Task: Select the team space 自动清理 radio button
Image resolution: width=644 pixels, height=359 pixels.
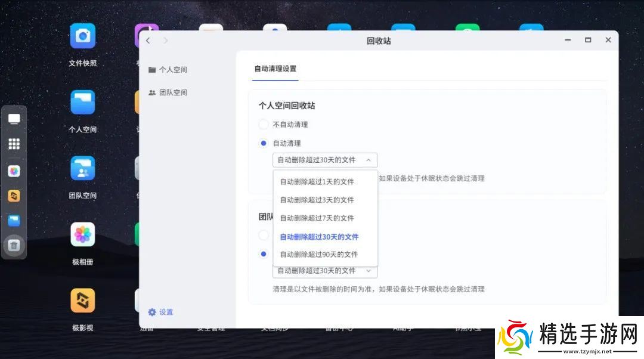Action: coord(264,254)
